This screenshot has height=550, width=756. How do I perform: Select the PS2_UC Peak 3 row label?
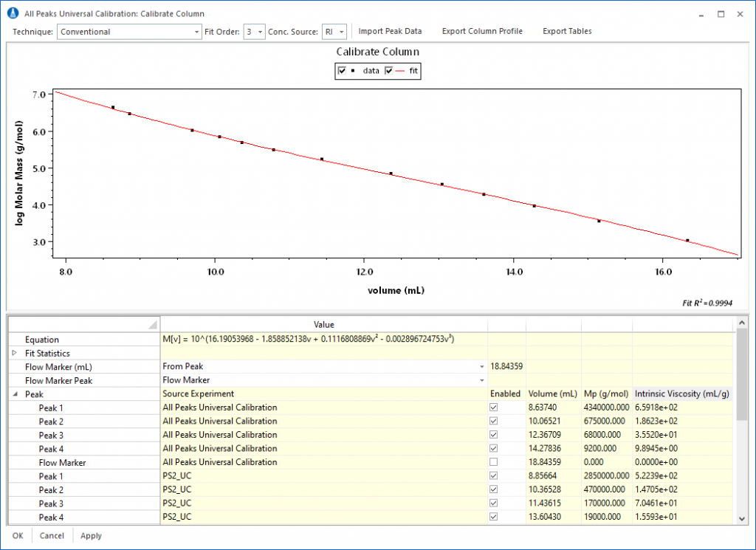[51, 503]
